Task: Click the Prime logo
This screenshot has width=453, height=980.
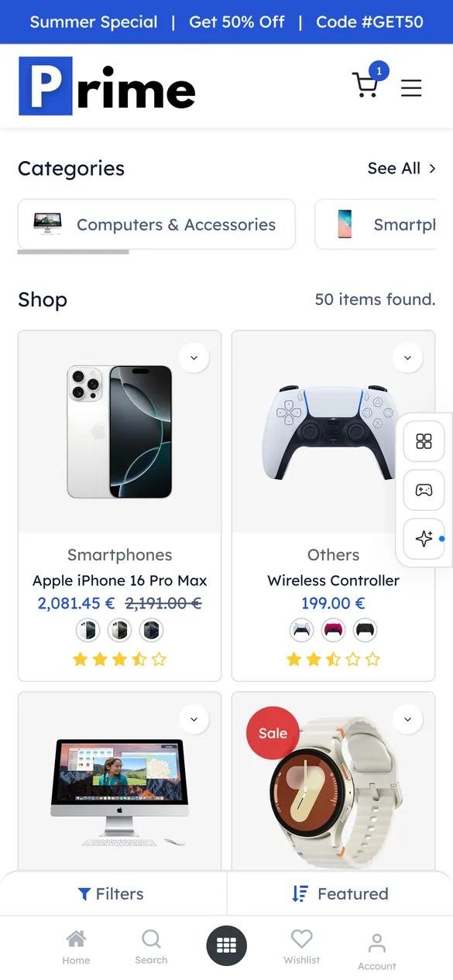Action: pos(107,86)
